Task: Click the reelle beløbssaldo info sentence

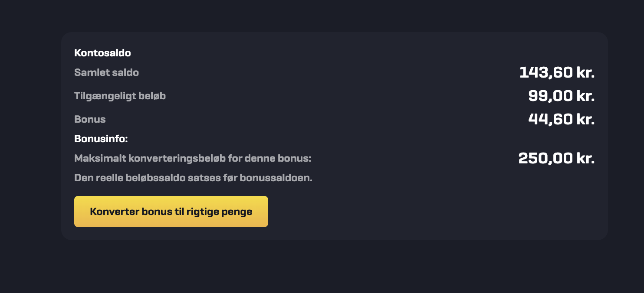Action: coord(193,177)
